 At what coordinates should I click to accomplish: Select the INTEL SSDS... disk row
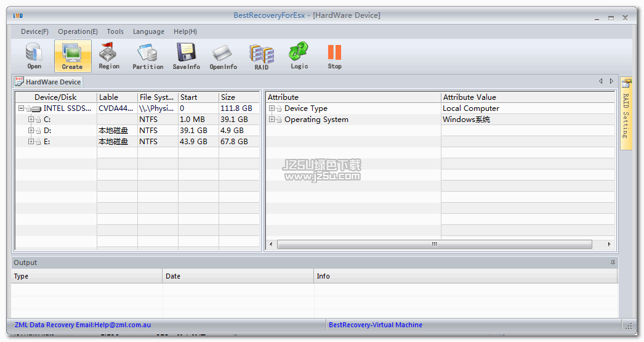pos(137,108)
